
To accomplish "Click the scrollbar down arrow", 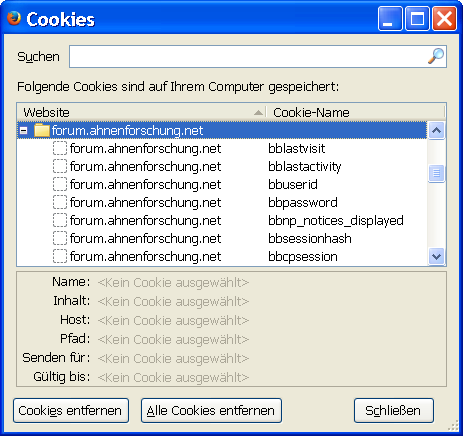I will 436,256.
